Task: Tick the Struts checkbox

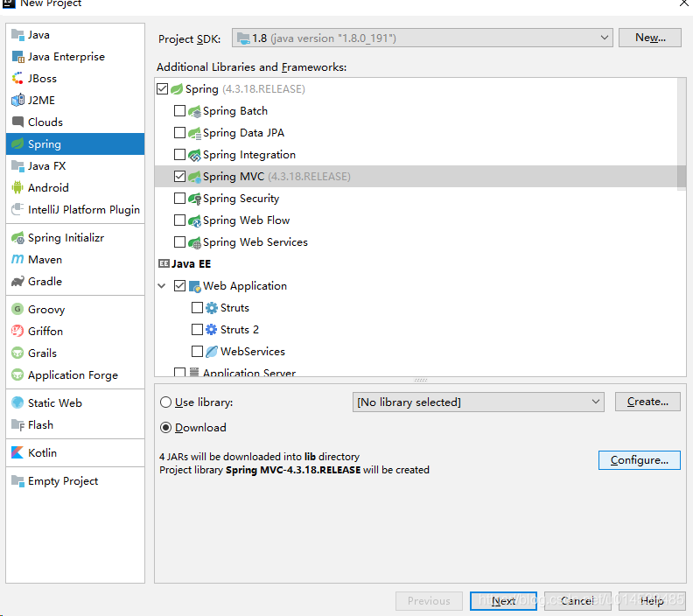Action: click(x=197, y=307)
